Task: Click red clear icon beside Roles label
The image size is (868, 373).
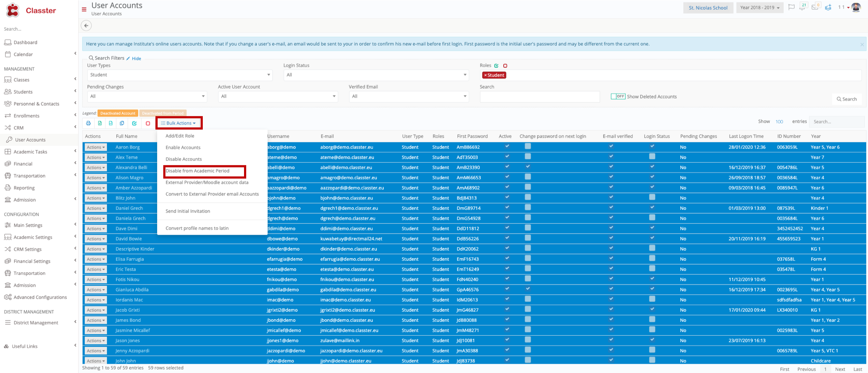Action: tap(505, 66)
